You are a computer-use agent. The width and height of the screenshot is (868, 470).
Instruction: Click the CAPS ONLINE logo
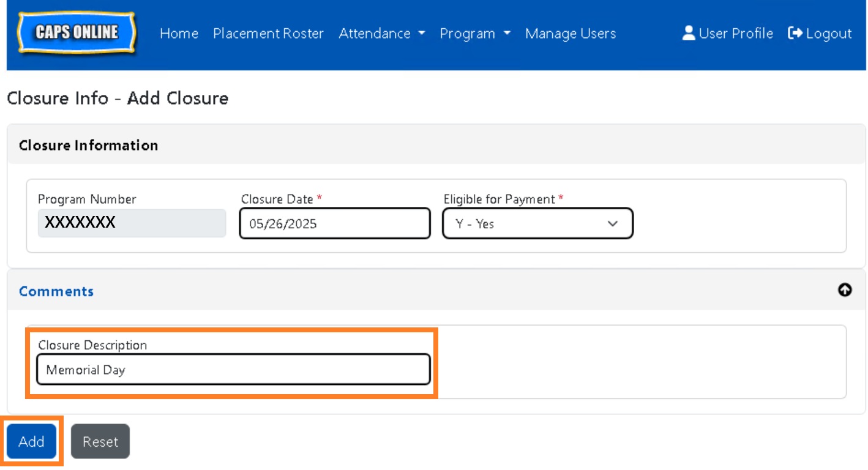pyautogui.click(x=77, y=33)
